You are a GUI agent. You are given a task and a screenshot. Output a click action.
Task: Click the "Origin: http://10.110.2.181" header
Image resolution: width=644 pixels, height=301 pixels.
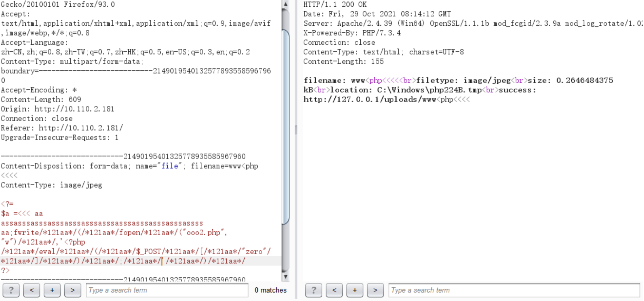[x=57, y=109]
